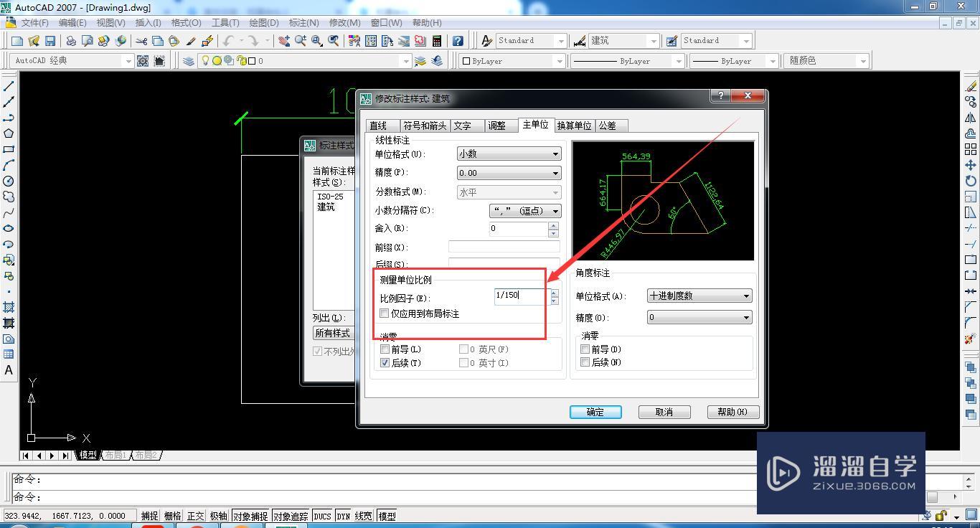This screenshot has width=980, height=528.
Task: Open 精度(P) dropdown showing 0.00
Action: click(x=509, y=173)
